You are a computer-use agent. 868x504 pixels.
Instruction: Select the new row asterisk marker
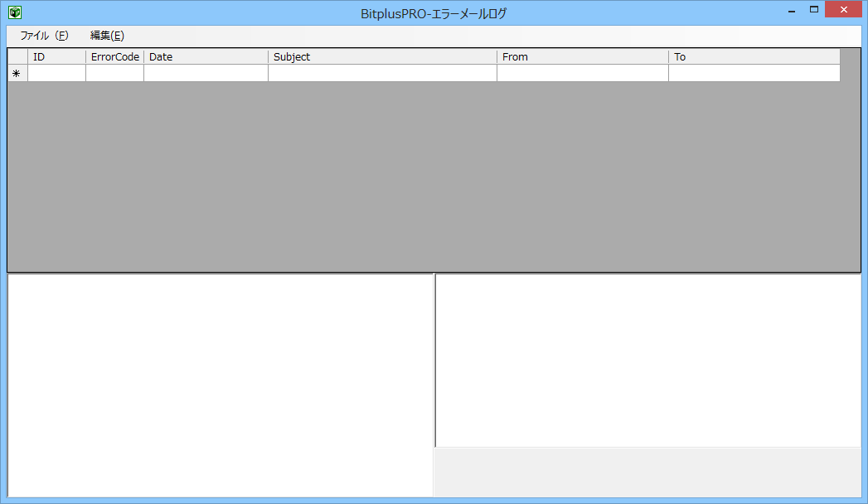coord(17,74)
